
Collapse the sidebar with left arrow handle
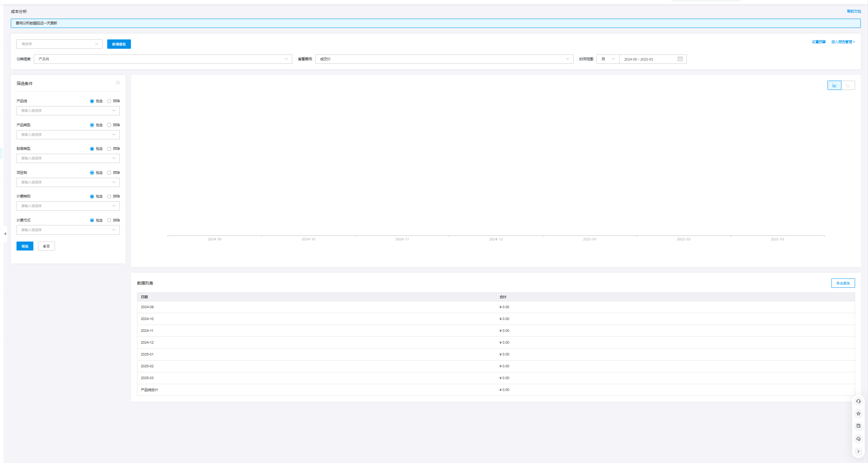[5, 234]
